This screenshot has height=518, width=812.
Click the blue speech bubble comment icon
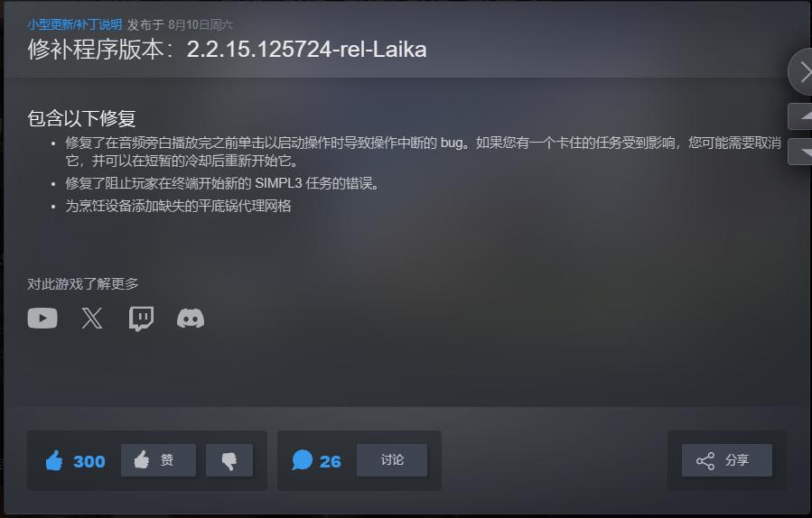(x=303, y=460)
